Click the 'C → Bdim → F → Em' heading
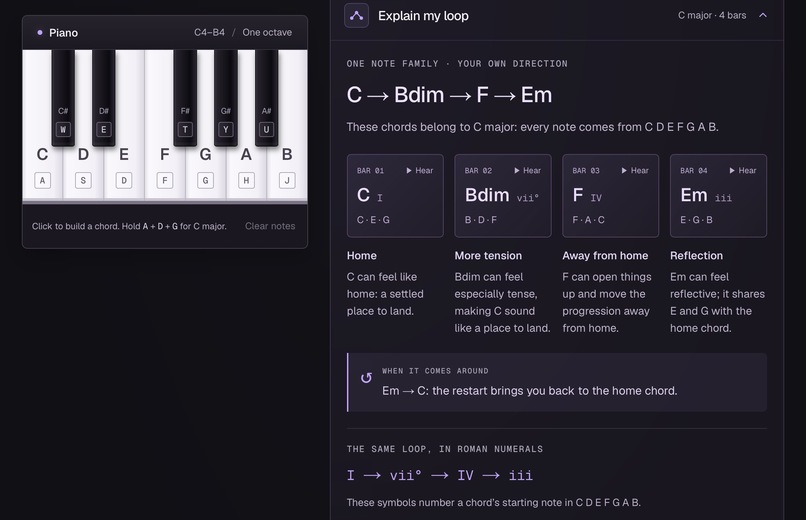 (449, 95)
